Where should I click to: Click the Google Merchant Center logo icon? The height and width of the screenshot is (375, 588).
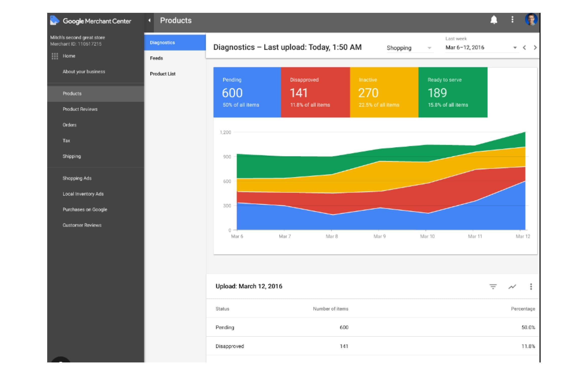(x=54, y=20)
